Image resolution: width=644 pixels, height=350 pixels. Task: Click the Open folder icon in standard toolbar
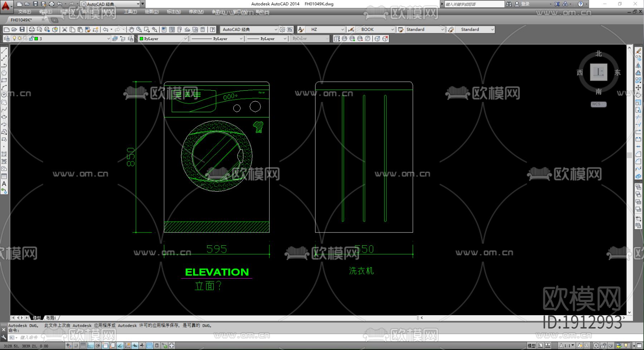(x=14, y=29)
